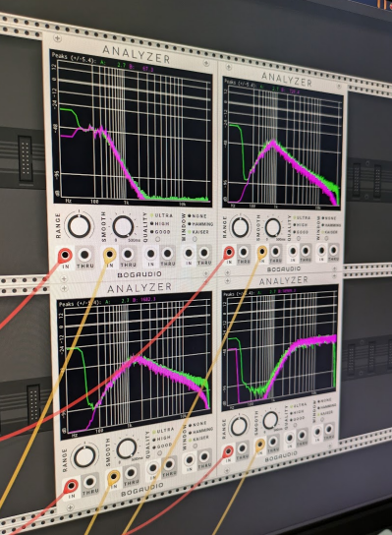This screenshot has height=535, width=392.
Task: Click first THRU jack on lower-left Analyzer
Action: (x=89, y=482)
